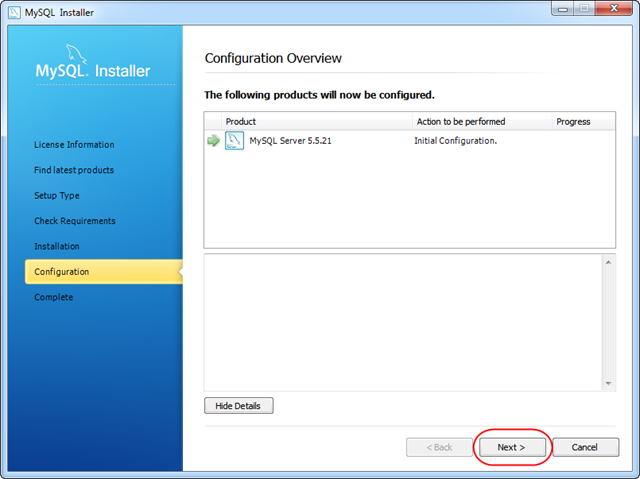Click the disabled < Back button
Viewport: 640px width, 479px height.
point(439,447)
